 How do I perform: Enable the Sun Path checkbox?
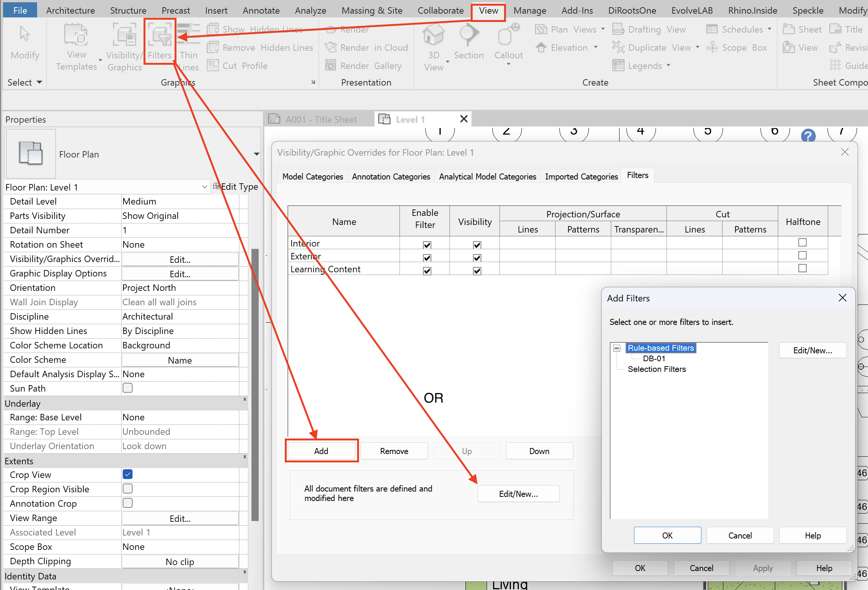pyautogui.click(x=128, y=388)
